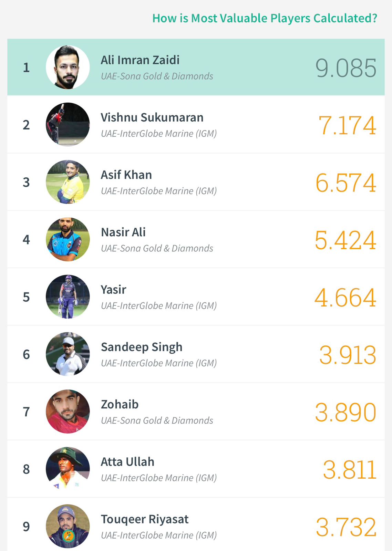Open Zohaib's UAE-Sona Gold & Diamonds team
The width and height of the screenshot is (392, 551).
[x=157, y=420]
